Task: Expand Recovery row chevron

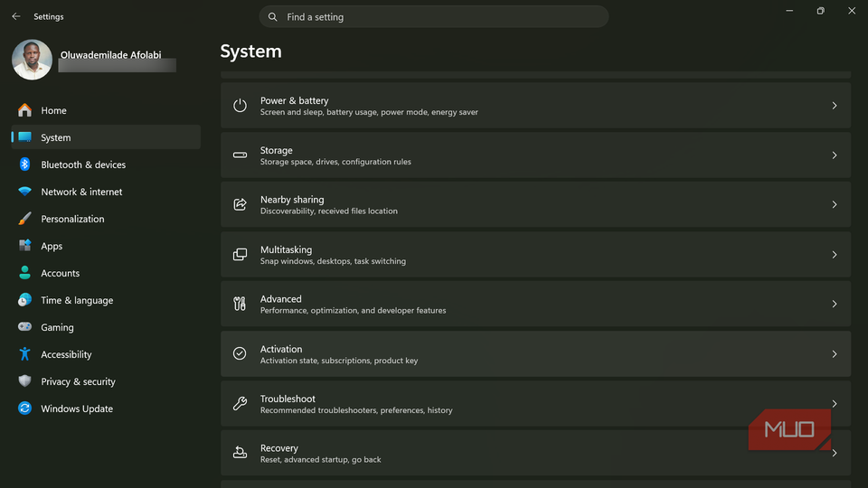Action: [x=835, y=453]
